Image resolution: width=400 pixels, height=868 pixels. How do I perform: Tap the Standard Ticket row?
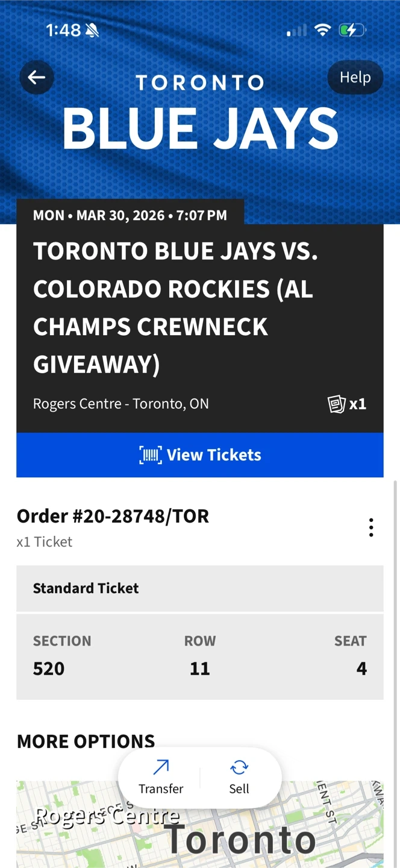coord(199,588)
